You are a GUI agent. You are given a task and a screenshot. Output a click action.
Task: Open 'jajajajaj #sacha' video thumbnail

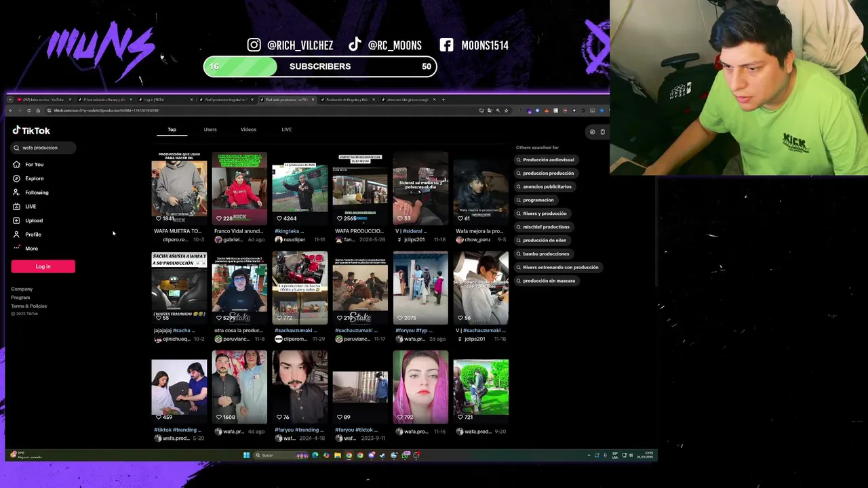pos(179,287)
